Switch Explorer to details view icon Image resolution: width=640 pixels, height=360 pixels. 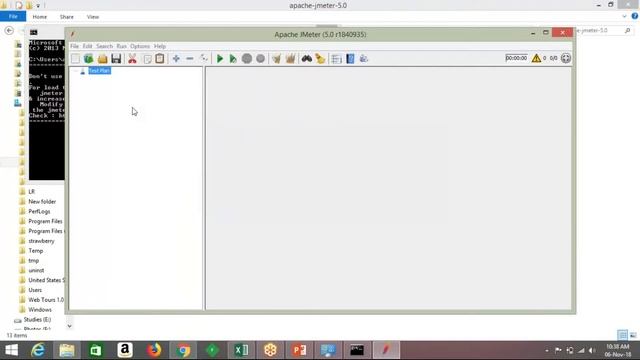pos(622,335)
